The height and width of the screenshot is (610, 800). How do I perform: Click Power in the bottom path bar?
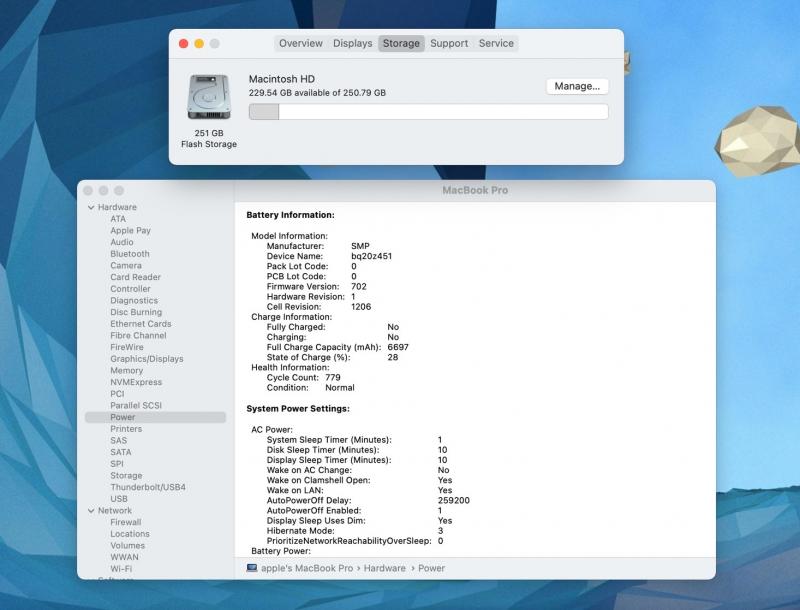tap(432, 568)
